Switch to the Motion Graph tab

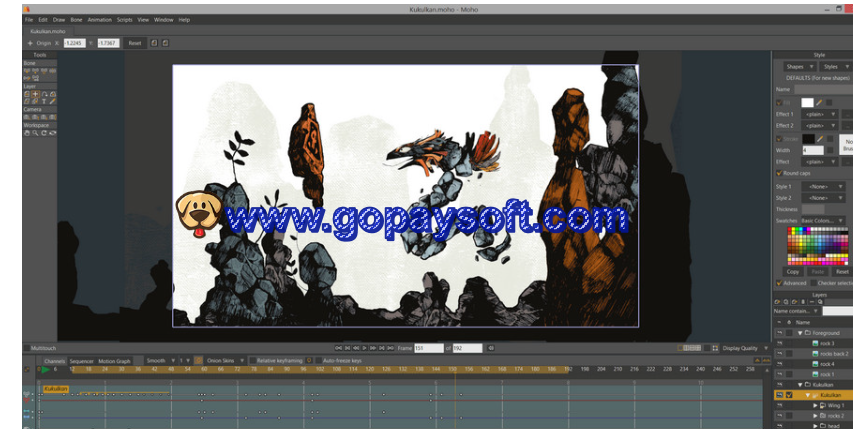tap(114, 361)
